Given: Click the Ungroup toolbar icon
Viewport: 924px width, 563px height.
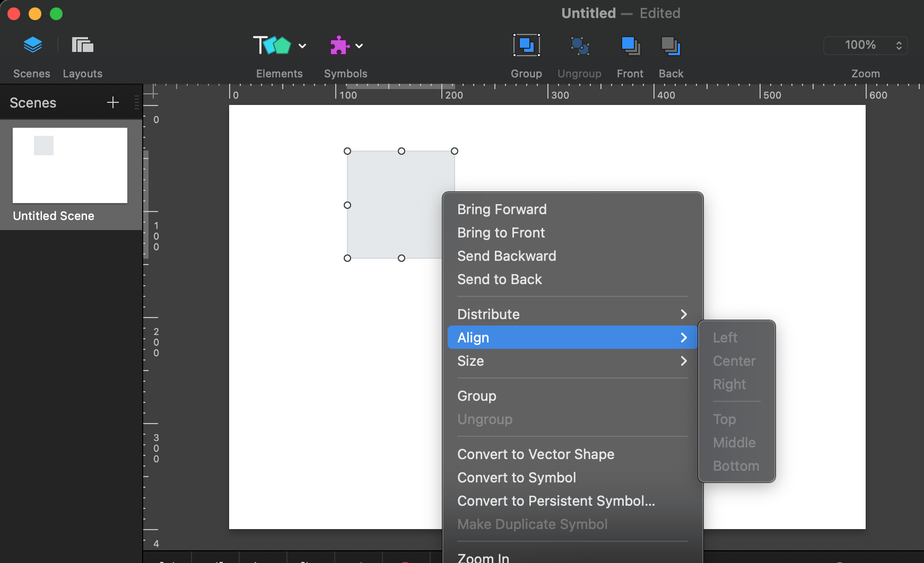Looking at the screenshot, I should tap(579, 45).
